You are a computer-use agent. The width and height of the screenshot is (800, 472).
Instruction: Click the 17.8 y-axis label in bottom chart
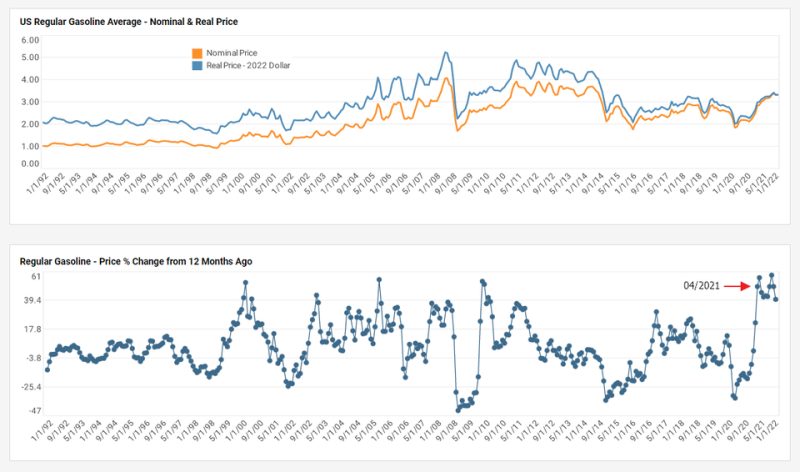point(32,329)
